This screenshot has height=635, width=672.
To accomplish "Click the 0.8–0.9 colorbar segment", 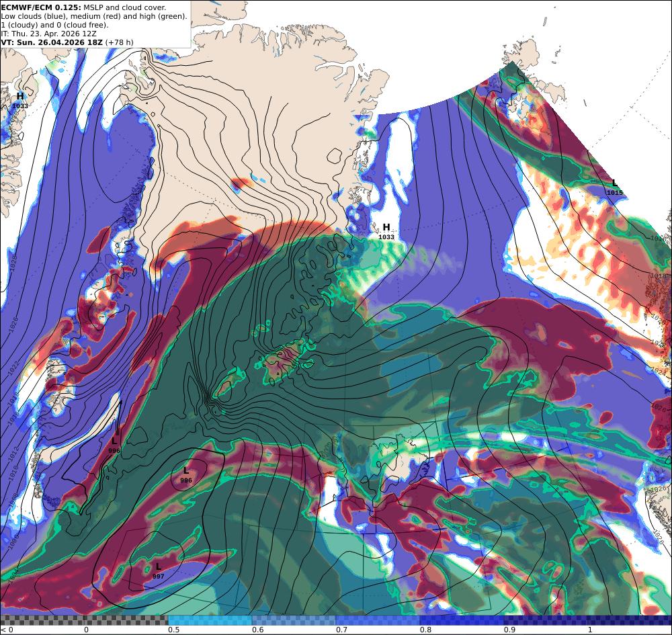I will (462, 620).
